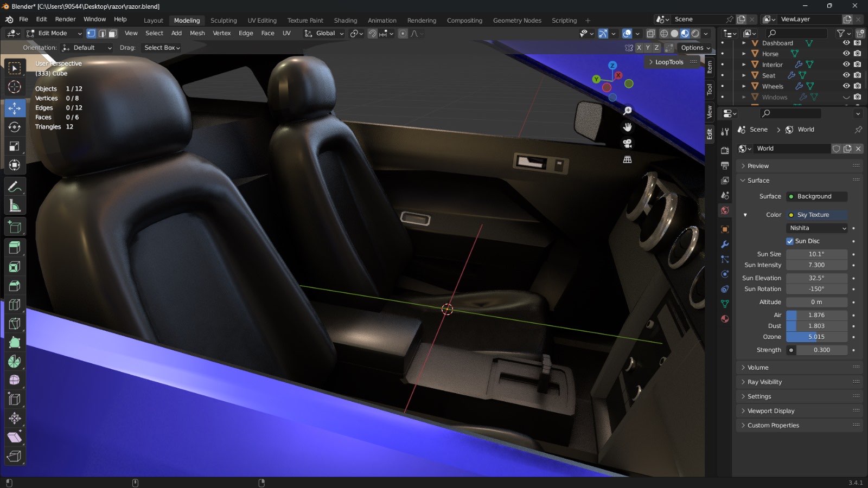Viewport: 868px width, 488px height.
Task: Open the Modifiers properties tab
Action: point(725,245)
